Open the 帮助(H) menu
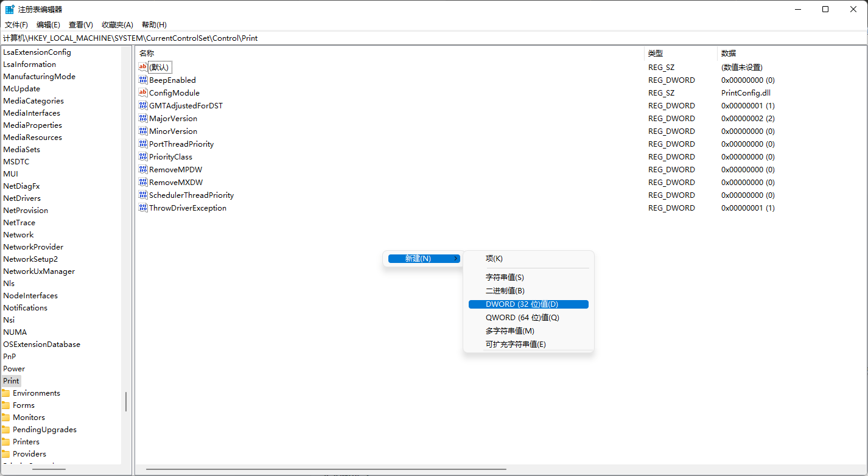The height and width of the screenshot is (476, 868). [x=154, y=24]
